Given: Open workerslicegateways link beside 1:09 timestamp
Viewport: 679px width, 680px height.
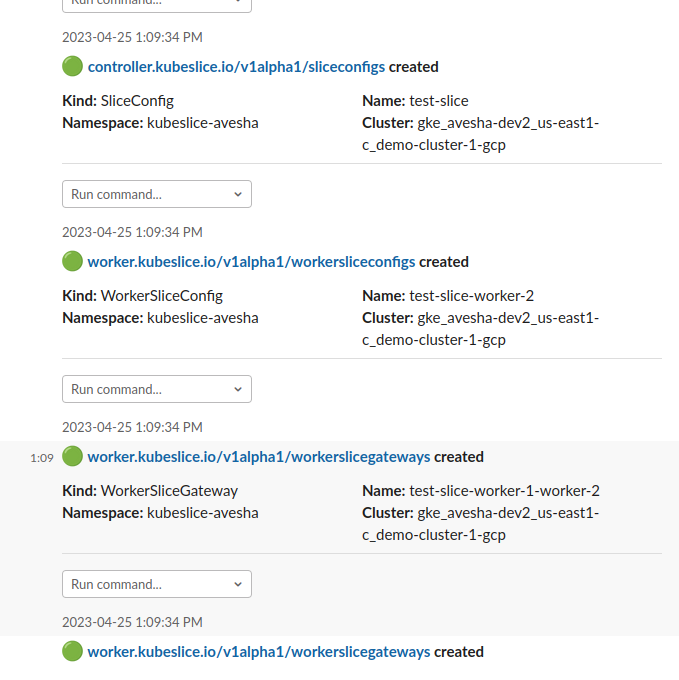Looking at the screenshot, I should pyautogui.click(x=259, y=457).
